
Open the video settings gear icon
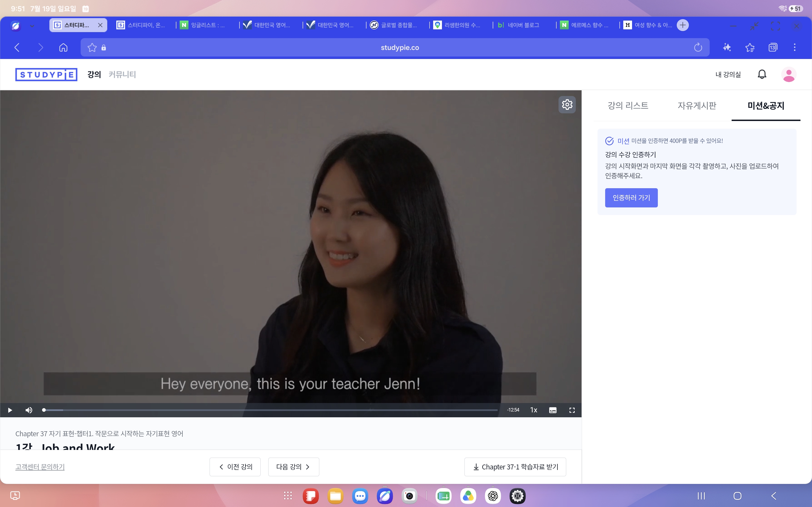tap(567, 105)
